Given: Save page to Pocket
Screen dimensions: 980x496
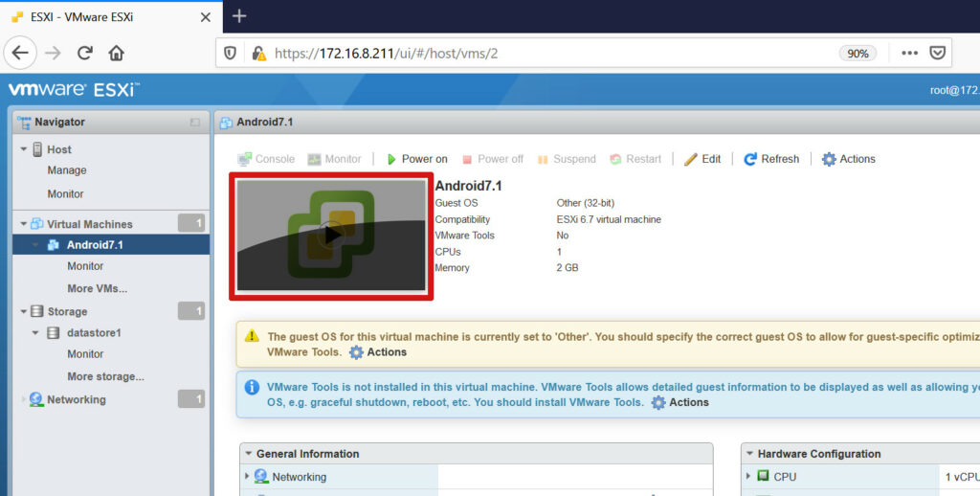Looking at the screenshot, I should coord(938,54).
